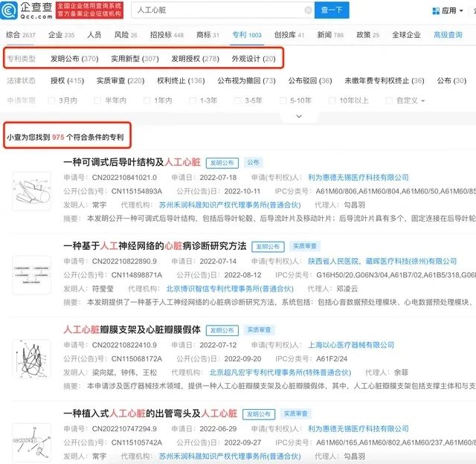Filter legal status 公布视为撤回 (73)

pos(246,81)
